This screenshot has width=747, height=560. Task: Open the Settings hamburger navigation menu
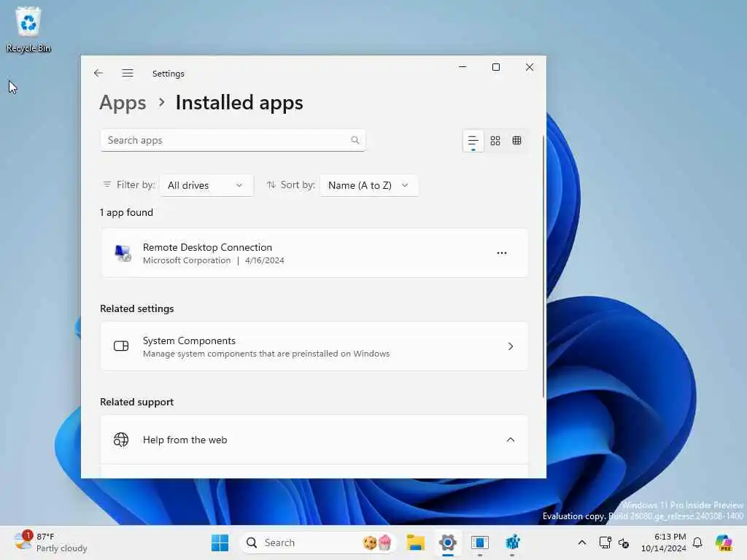pos(128,73)
